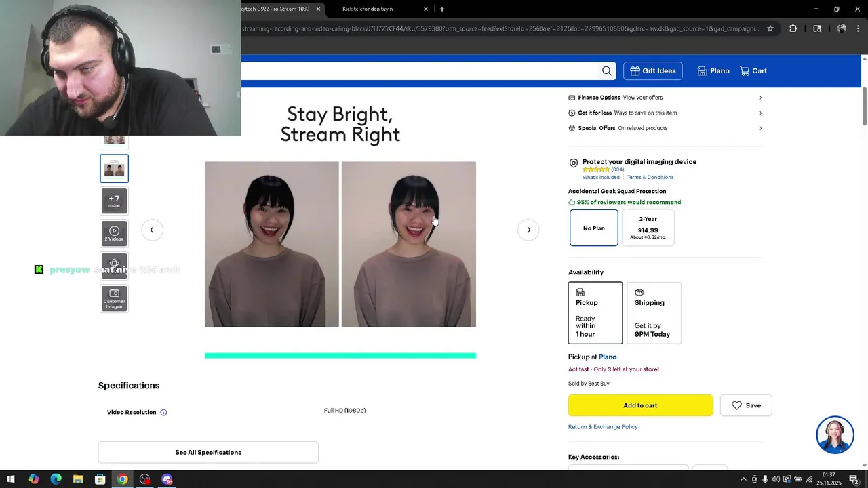Open the 804 protection plan reviews

617,169
